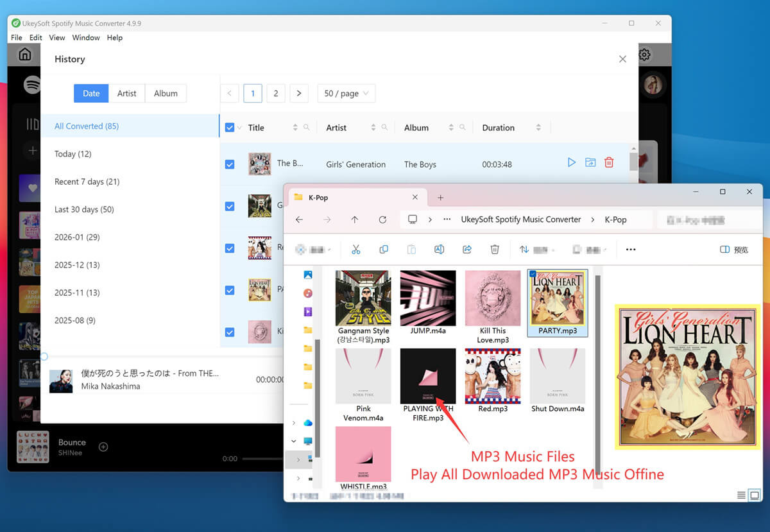Delete The Boys track from history
Viewport: 770px width, 532px height.
coord(608,162)
